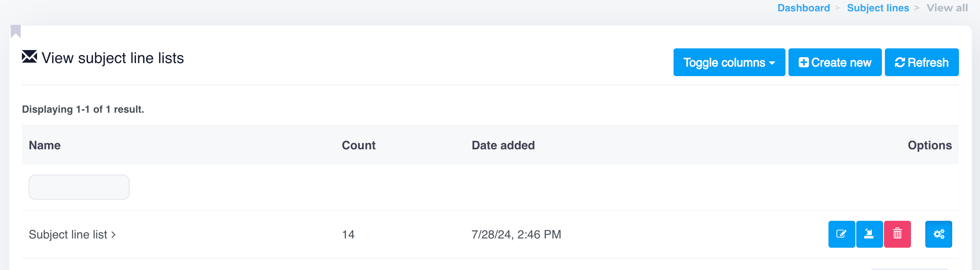Sort by the Count column header
This screenshot has width=980, height=270.
click(359, 145)
